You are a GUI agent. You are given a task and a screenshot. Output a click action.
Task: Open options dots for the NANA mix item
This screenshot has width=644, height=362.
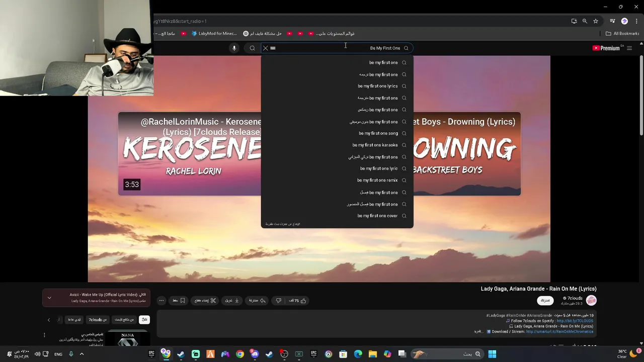click(44, 335)
